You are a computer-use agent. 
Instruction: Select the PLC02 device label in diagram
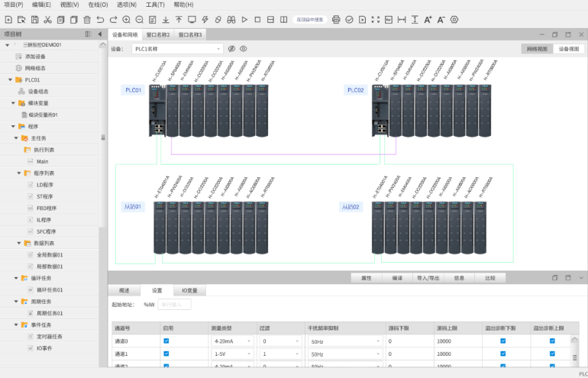pos(356,90)
